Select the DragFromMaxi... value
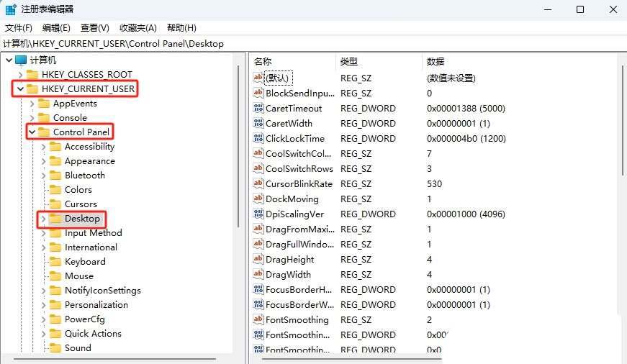Viewport: 627px width, 364px height. (299, 229)
